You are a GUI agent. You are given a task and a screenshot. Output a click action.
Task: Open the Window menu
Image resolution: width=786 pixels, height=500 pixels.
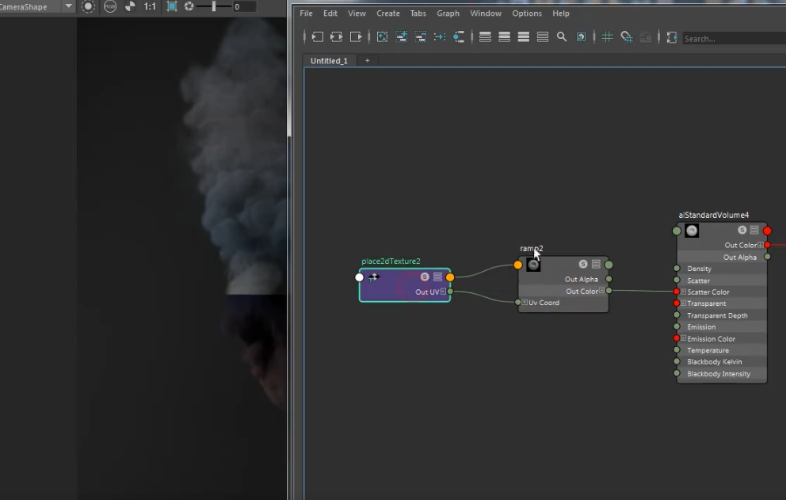click(x=486, y=14)
